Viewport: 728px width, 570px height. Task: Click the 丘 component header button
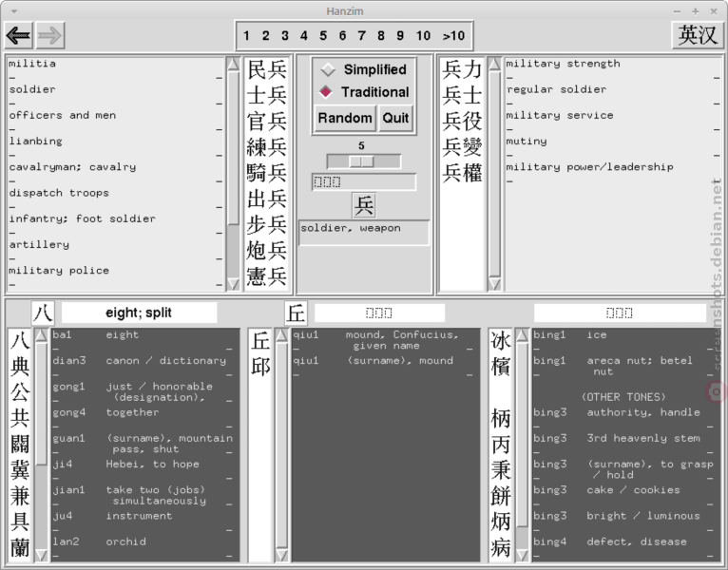[x=296, y=313]
